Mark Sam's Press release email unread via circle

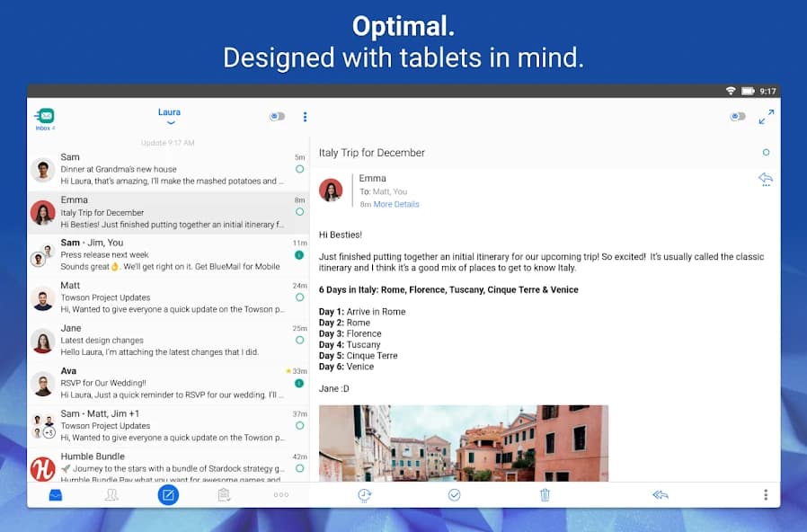(x=298, y=255)
